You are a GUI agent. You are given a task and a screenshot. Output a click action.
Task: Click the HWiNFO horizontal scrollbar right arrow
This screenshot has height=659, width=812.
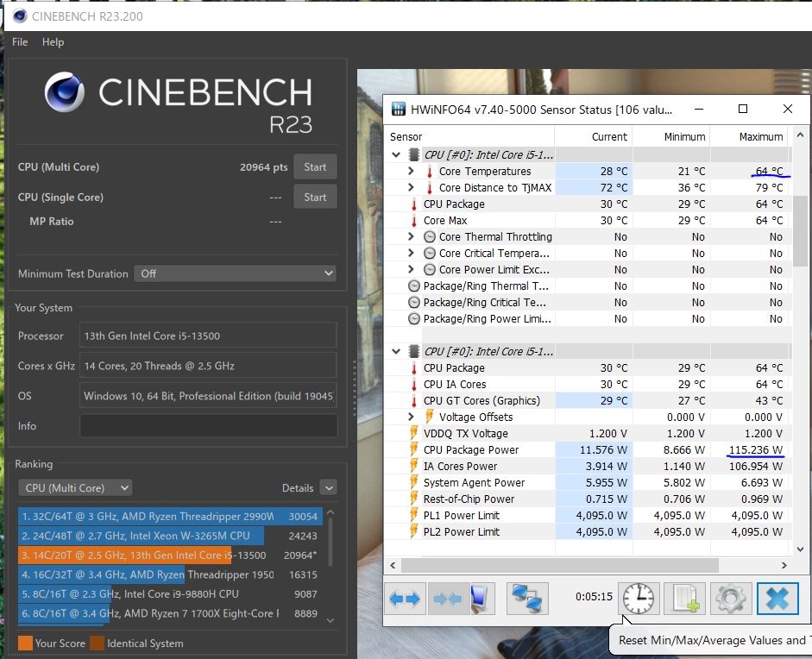784,565
